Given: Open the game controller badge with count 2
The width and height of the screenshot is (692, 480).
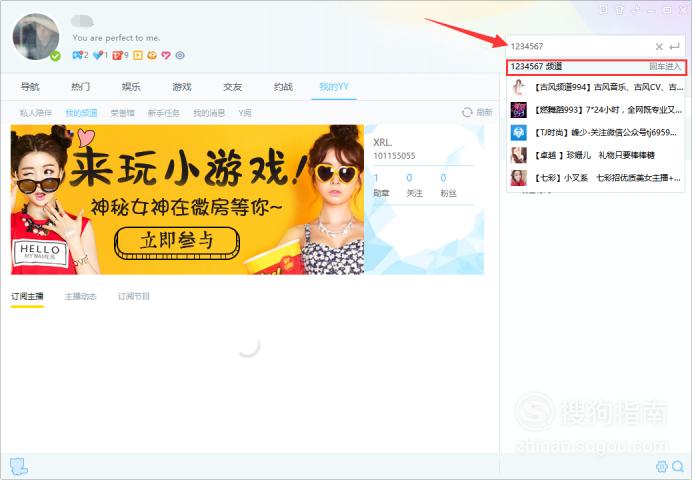Looking at the screenshot, I should click(x=80, y=55).
